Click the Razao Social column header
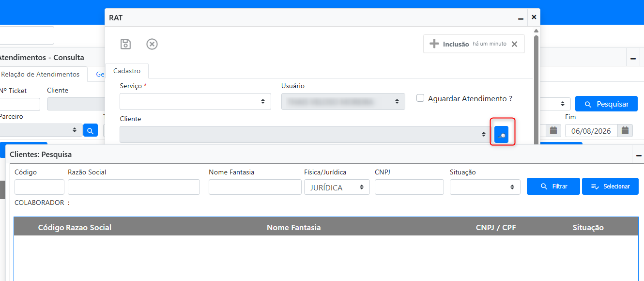The image size is (644, 281). coord(89,227)
